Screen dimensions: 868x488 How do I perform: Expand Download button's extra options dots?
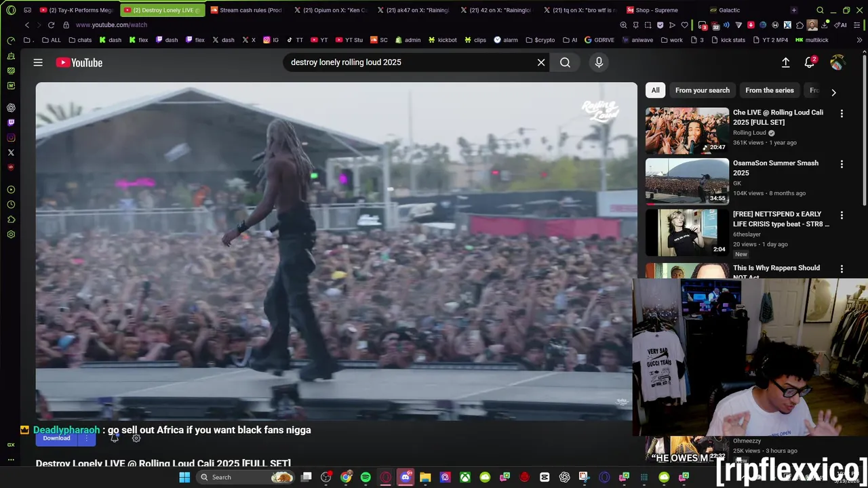click(x=87, y=439)
